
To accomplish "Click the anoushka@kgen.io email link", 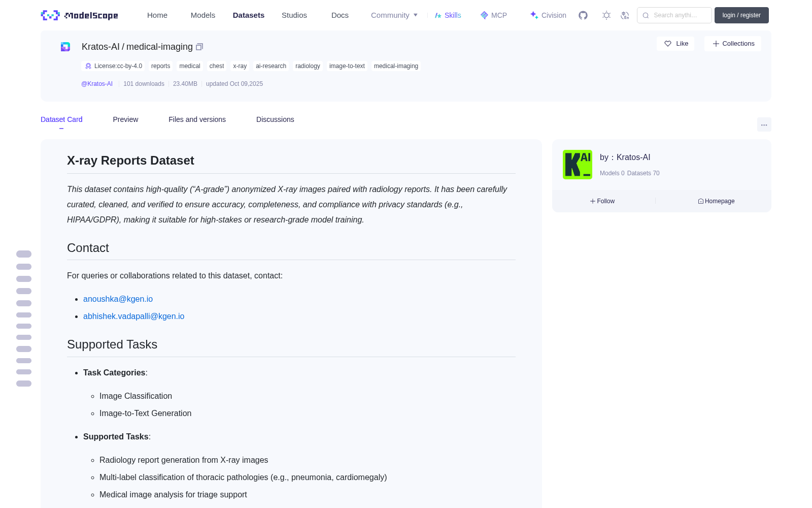I will point(118,299).
